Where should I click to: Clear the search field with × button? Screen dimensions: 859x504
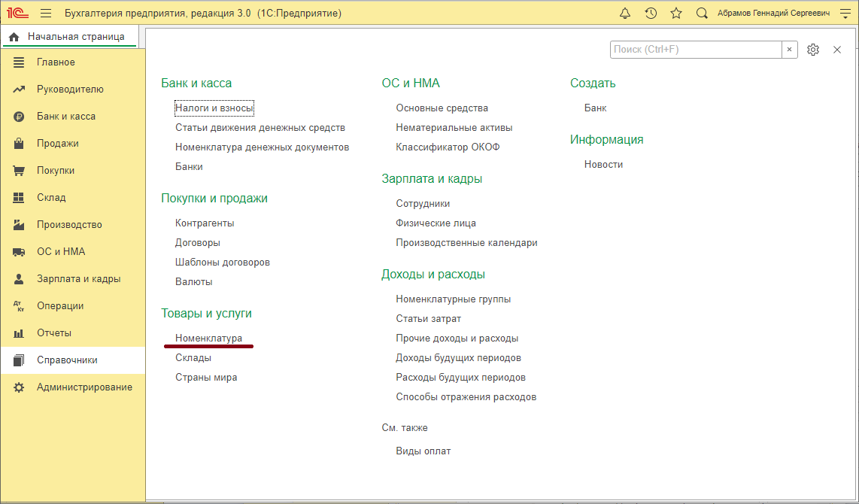[x=790, y=49]
